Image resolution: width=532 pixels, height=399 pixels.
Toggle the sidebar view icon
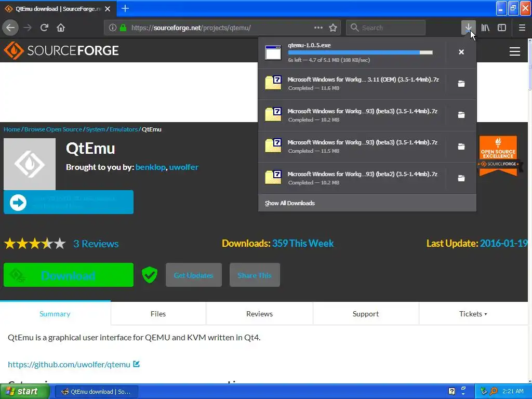coord(502,28)
